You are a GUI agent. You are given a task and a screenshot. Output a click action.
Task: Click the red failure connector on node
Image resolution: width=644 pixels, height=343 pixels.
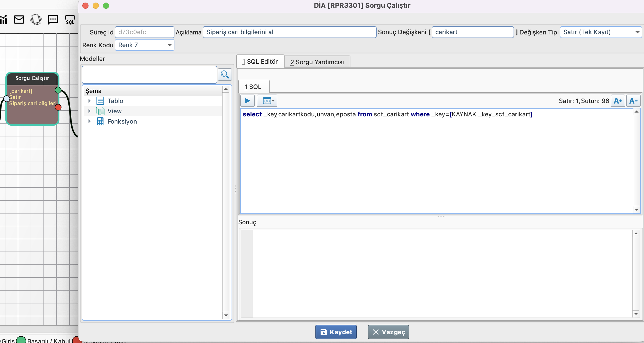(58, 107)
